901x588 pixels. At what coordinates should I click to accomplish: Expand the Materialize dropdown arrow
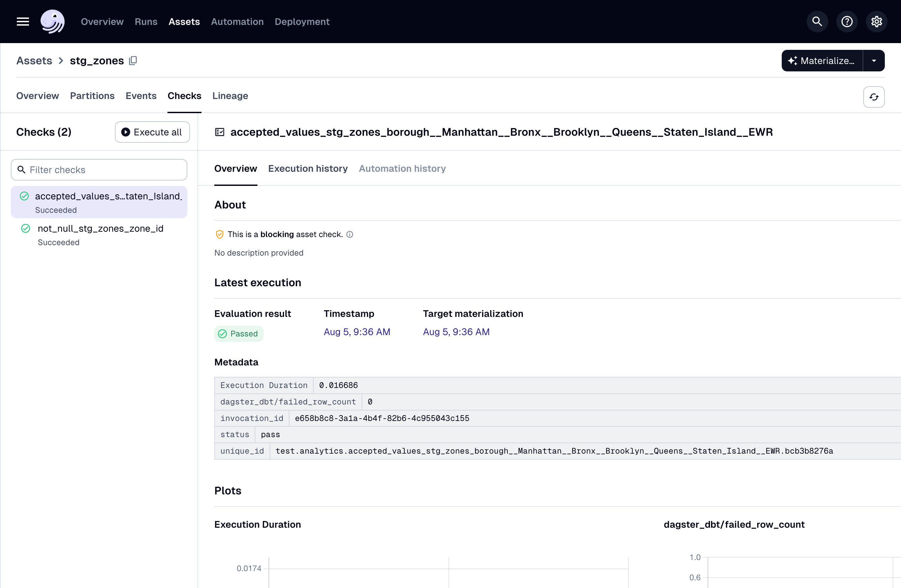873,61
